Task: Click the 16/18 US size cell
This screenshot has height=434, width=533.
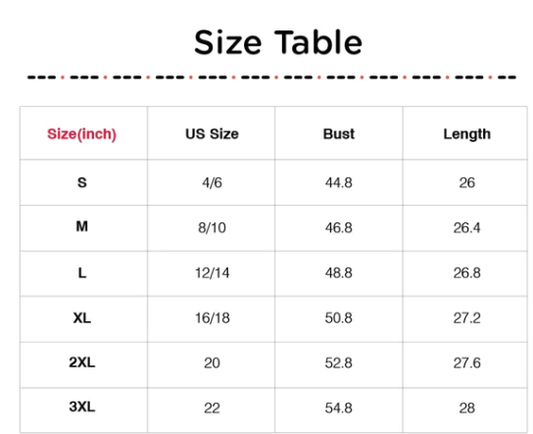Action: (212, 318)
